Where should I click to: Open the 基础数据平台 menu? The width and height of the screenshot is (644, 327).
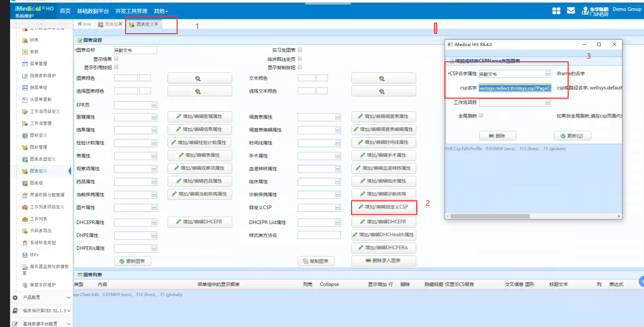(x=93, y=11)
